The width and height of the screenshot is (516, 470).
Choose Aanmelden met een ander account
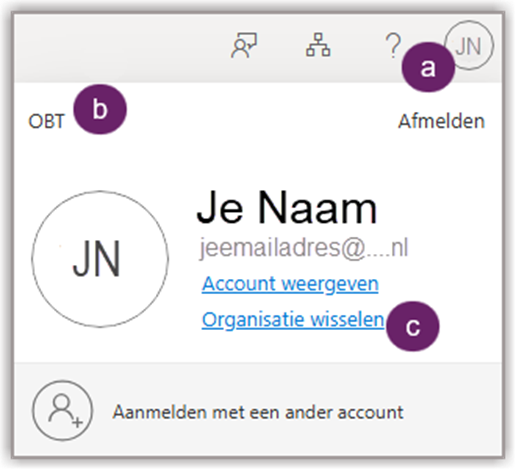[x=258, y=412]
